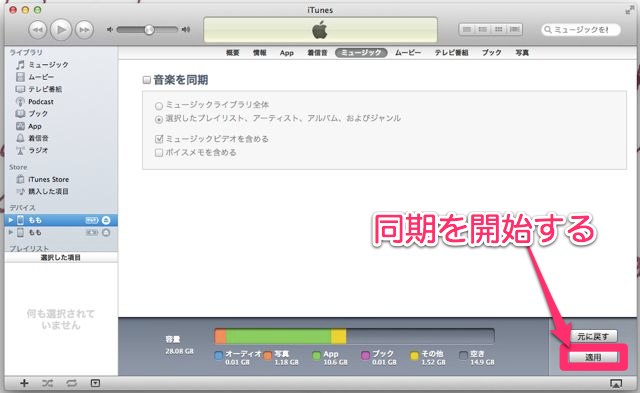This screenshot has width=640, height=393.
Task: Click the 容量 28.08 GB label
Action: click(179, 345)
